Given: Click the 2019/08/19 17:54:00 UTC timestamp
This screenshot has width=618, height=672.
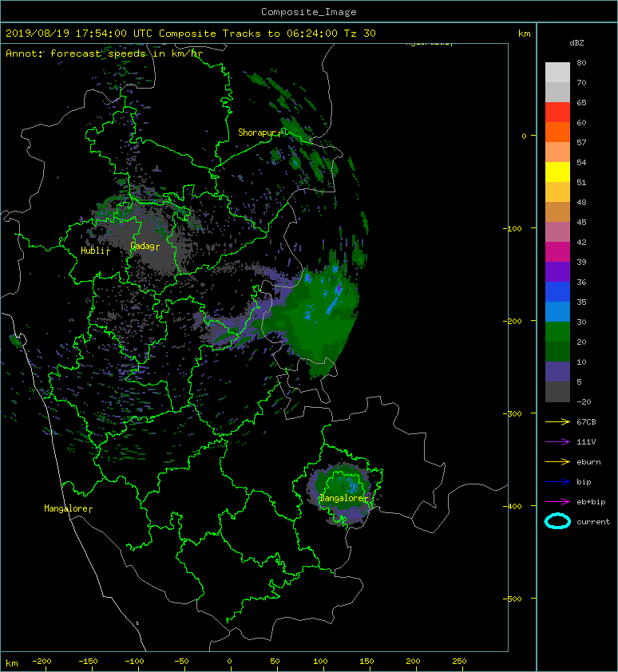Looking at the screenshot, I should click(79, 34).
